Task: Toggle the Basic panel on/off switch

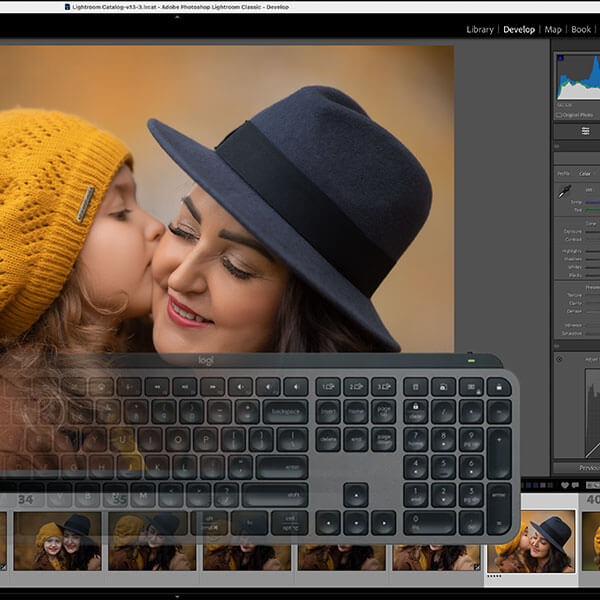Action: point(557,146)
